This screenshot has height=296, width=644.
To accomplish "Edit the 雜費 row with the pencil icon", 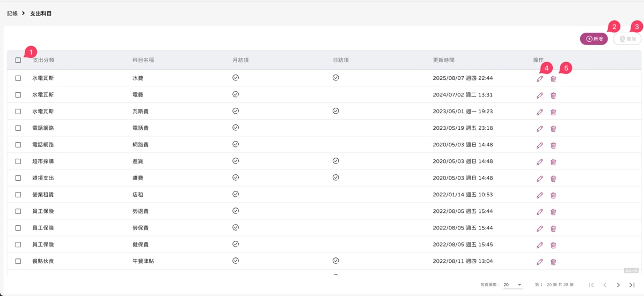I will click(540, 179).
